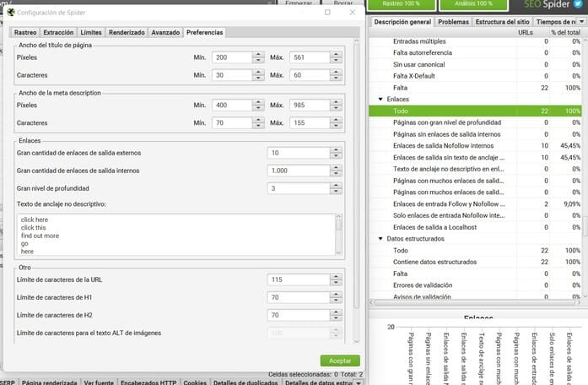Open the Extracción tab
Screen dimensions: 588x385
[58, 33]
